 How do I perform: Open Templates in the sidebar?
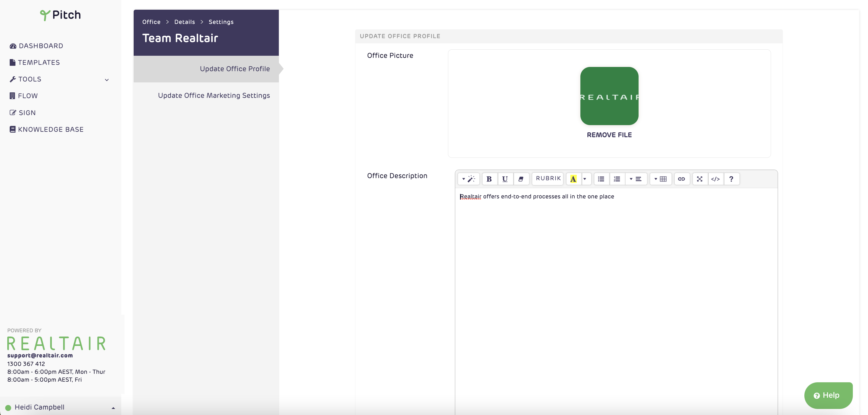coord(35,63)
